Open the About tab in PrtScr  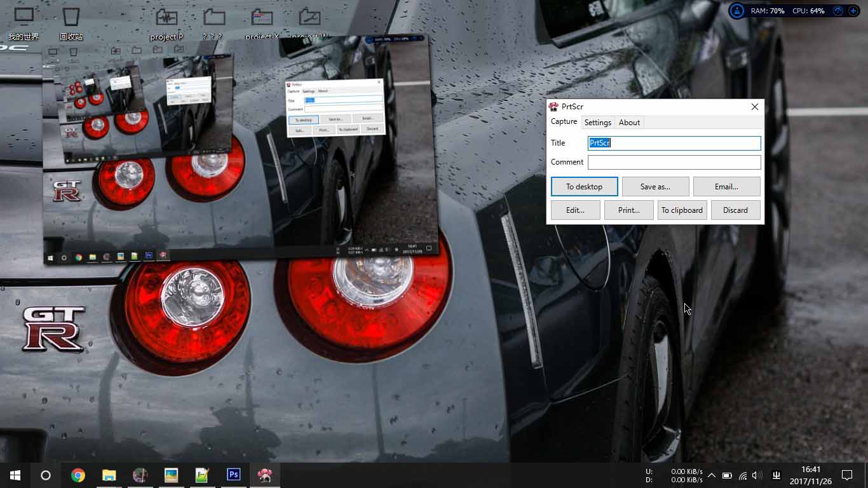click(x=629, y=123)
